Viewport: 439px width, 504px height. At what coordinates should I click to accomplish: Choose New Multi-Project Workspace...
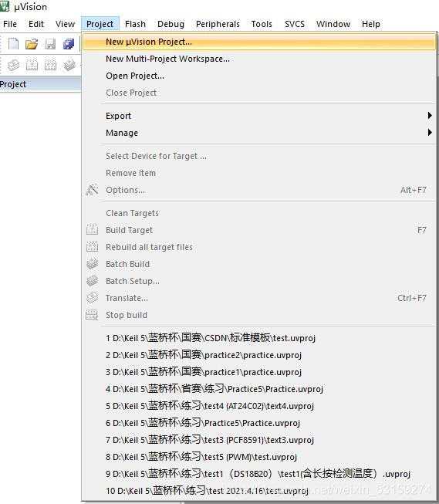[x=259, y=59]
